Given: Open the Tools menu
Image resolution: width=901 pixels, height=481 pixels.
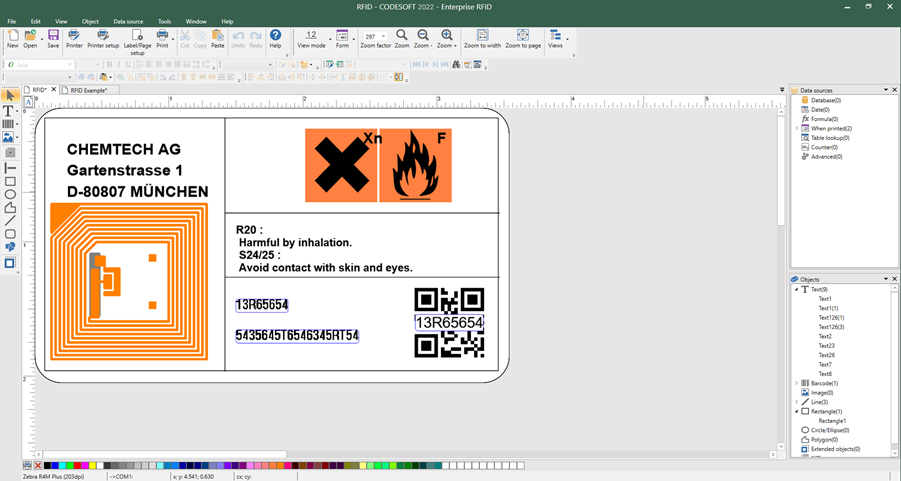Looking at the screenshot, I should tap(164, 21).
